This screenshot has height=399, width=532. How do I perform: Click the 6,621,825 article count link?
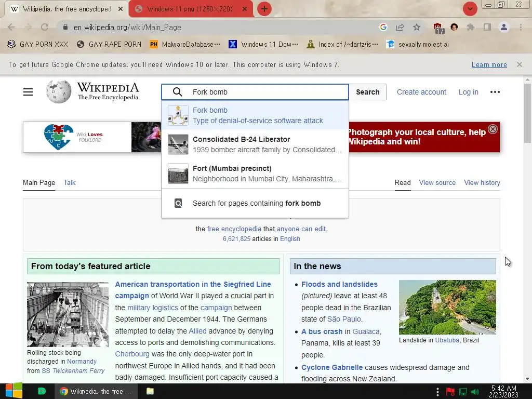(236, 239)
